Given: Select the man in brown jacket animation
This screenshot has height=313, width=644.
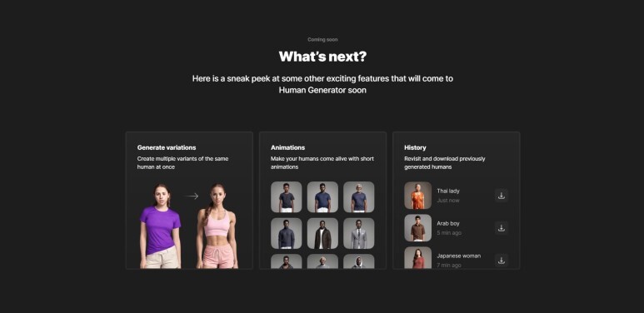Looking at the screenshot, I should click(322, 233).
